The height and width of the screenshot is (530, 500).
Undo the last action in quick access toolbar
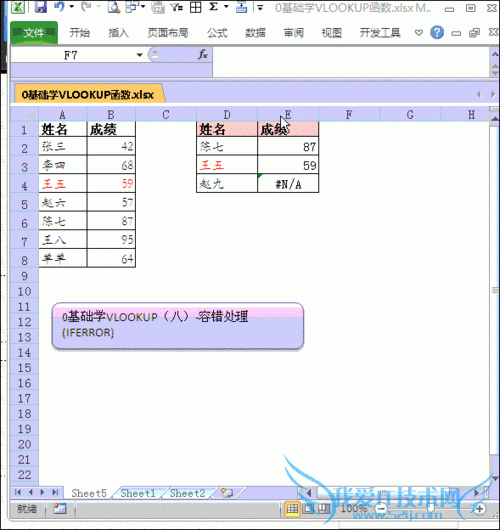pos(59,7)
